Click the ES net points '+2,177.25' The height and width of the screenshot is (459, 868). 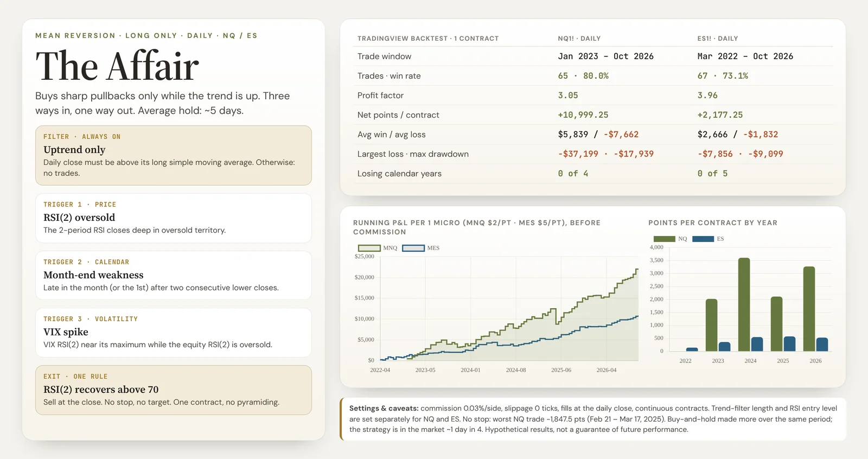pos(720,115)
